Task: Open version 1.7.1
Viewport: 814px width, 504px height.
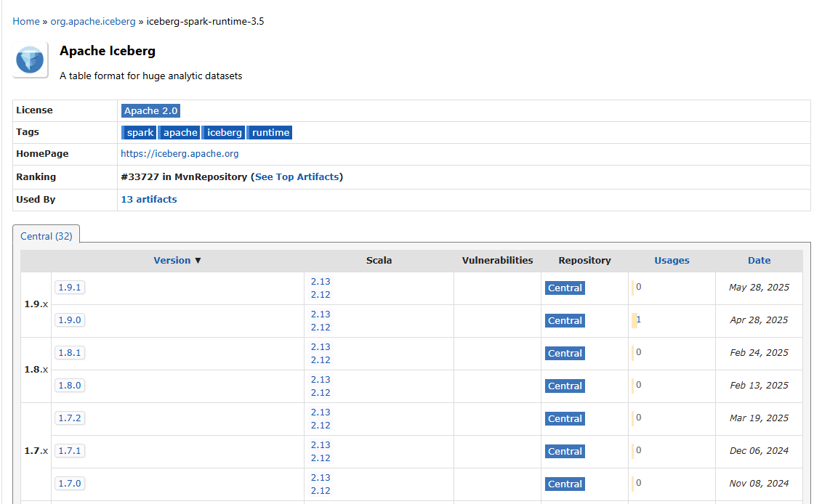Action: (x=70, y=450)
